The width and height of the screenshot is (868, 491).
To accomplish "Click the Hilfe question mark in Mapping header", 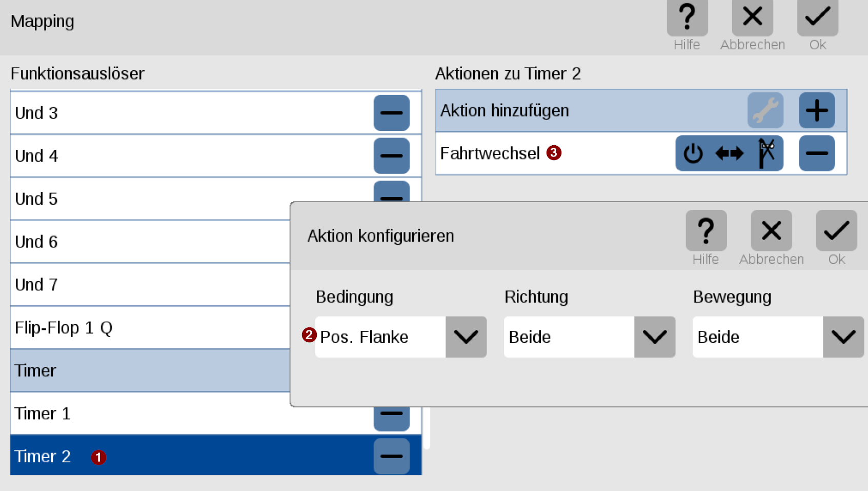I will coord(687,17).
